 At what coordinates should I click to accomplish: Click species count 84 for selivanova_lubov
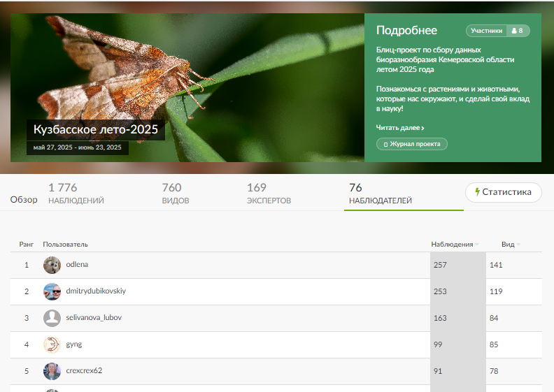point(494,318)
